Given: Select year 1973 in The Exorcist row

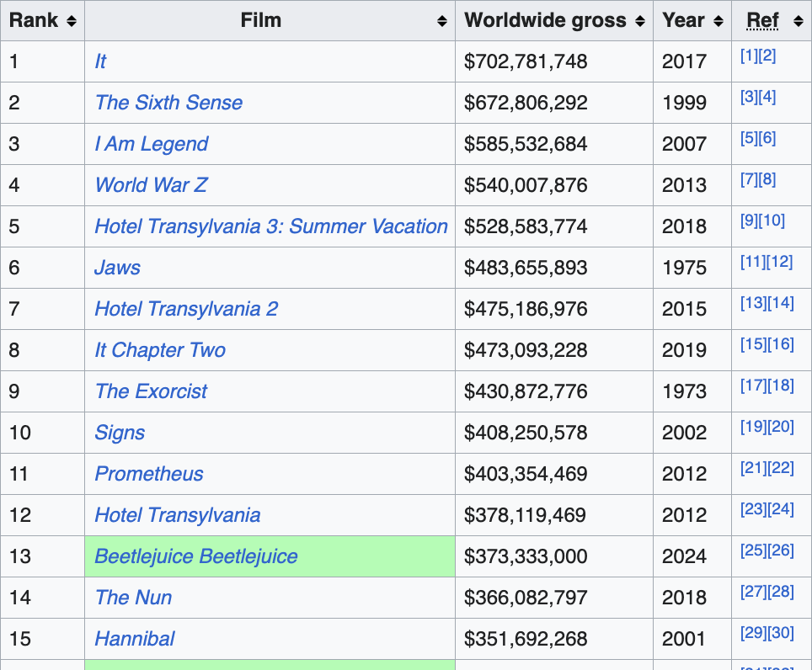Looking at the screenshot, I should 685,391.
